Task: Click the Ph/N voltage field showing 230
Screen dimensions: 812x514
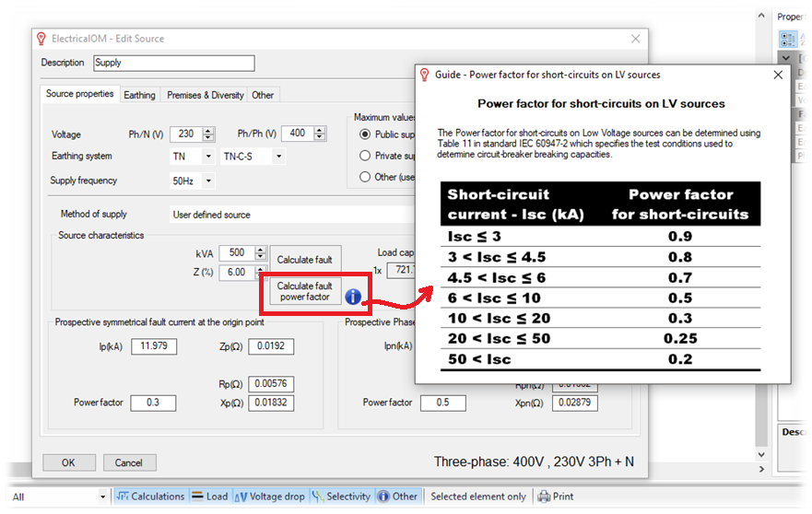Action: [x=186, y=134]
